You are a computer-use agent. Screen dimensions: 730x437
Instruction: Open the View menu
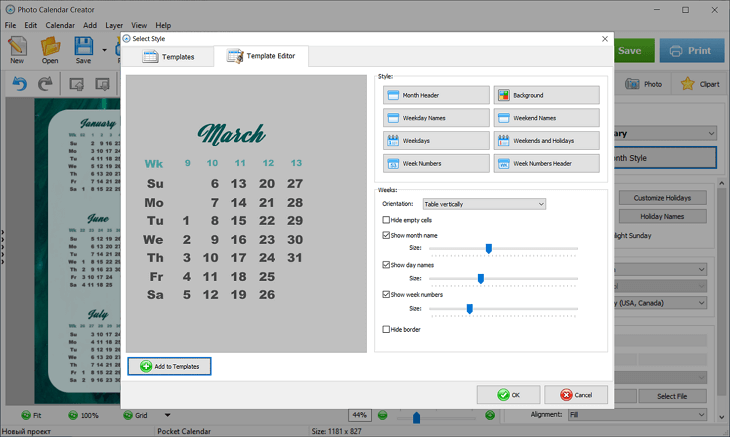coord(139,25)
